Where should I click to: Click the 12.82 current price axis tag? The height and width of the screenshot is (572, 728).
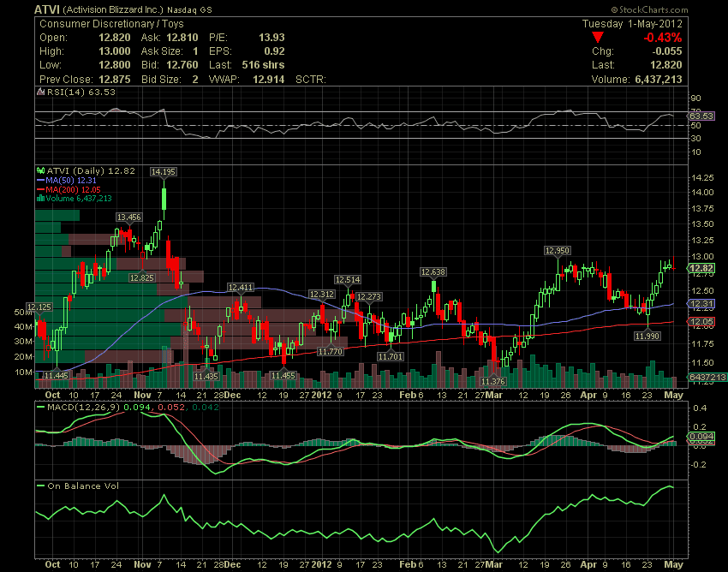(701, 268)
